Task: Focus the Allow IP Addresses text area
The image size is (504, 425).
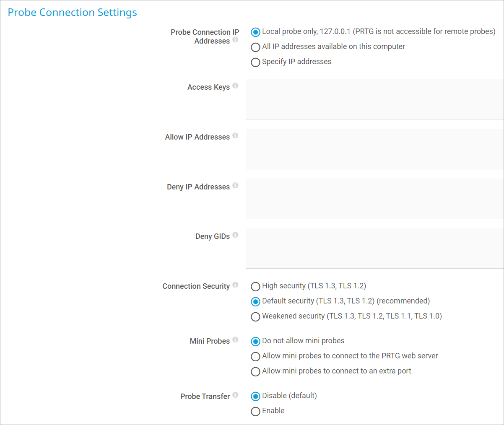Action: click(374, 149)
